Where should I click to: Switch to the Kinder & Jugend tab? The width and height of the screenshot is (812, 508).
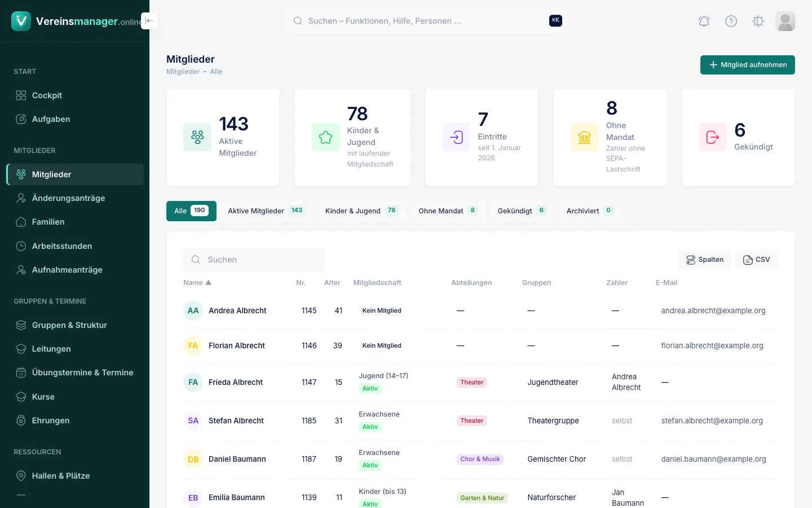click(362, 211)
